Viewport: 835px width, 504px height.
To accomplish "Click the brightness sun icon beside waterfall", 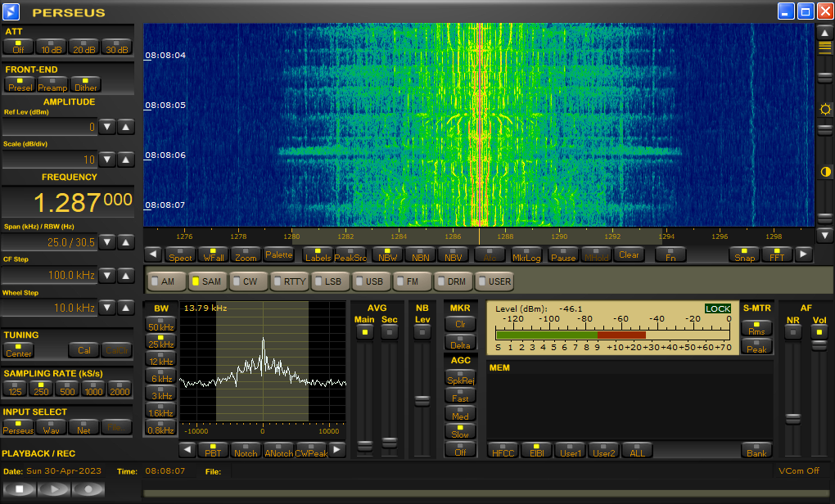I will click(825, 109).
